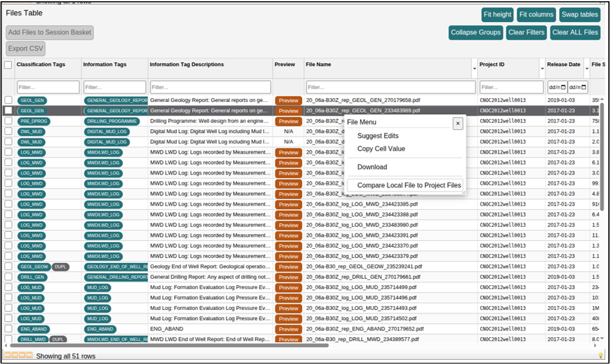This screenshot has height=364, width=610.
Task: Check the LOG_MWD_234423385.pdf row
Action: [8, 204]
